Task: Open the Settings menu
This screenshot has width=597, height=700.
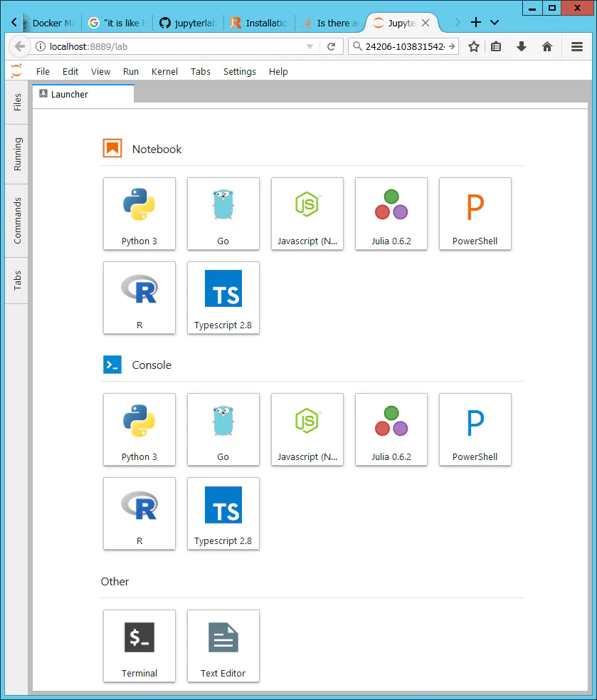Action: (x=240, y=71)
